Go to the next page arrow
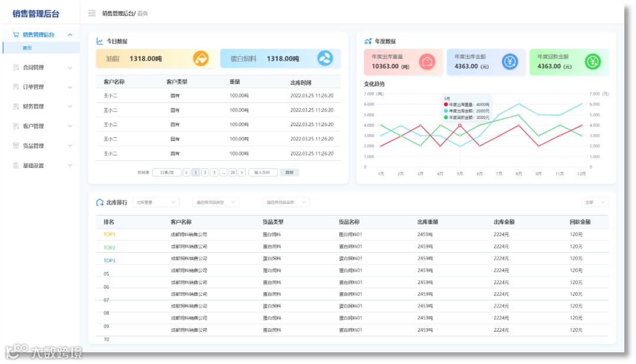 [242, 173]
